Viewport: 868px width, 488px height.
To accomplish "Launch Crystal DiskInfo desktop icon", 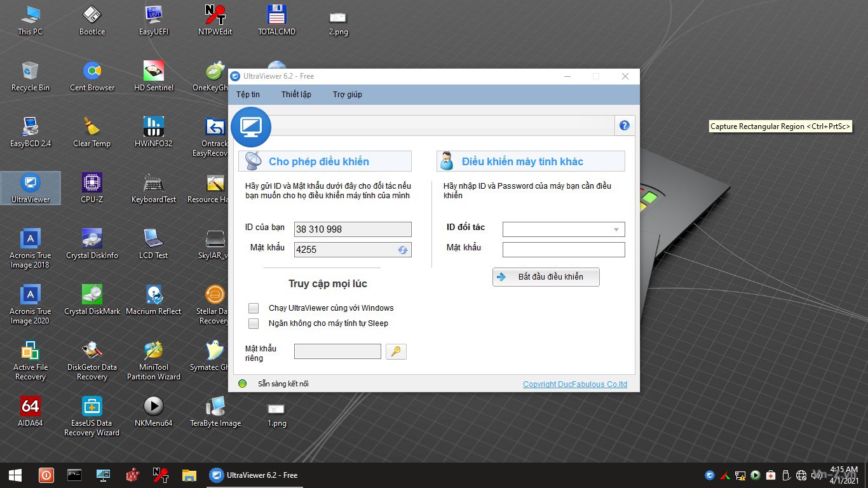I will 92,244.
